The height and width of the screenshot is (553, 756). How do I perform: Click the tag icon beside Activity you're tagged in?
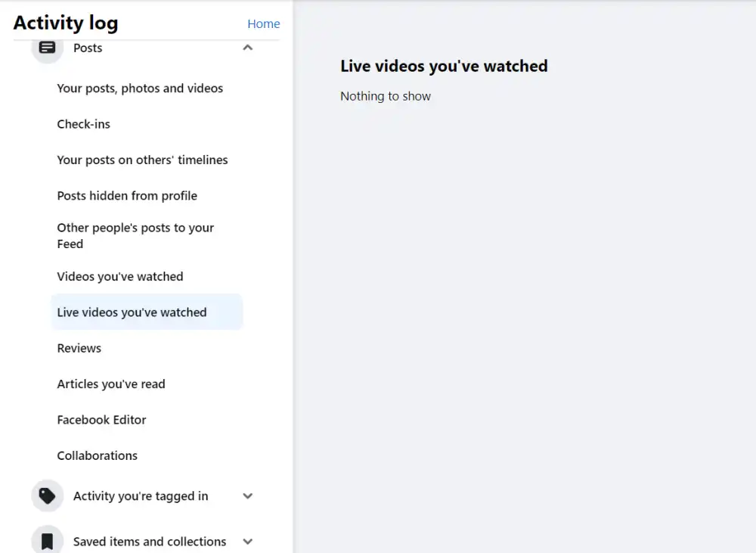47,496
